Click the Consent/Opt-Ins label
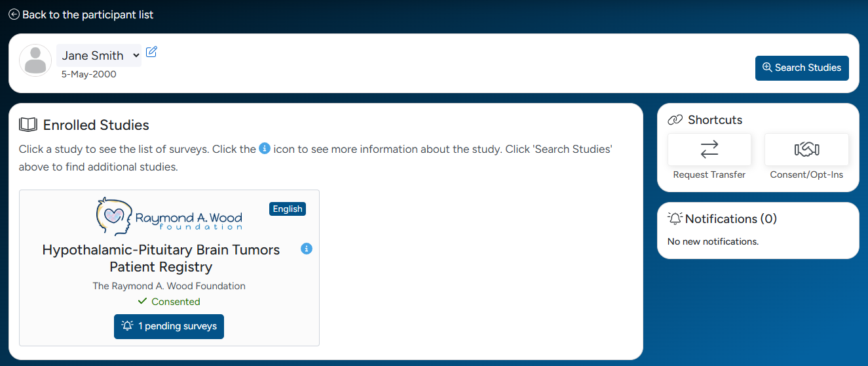Viewport: 868px width, 366px height. (806, 175)
